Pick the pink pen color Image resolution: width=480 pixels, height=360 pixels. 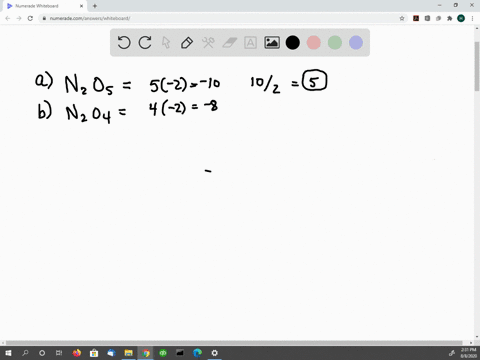click(x=314, y=43)
